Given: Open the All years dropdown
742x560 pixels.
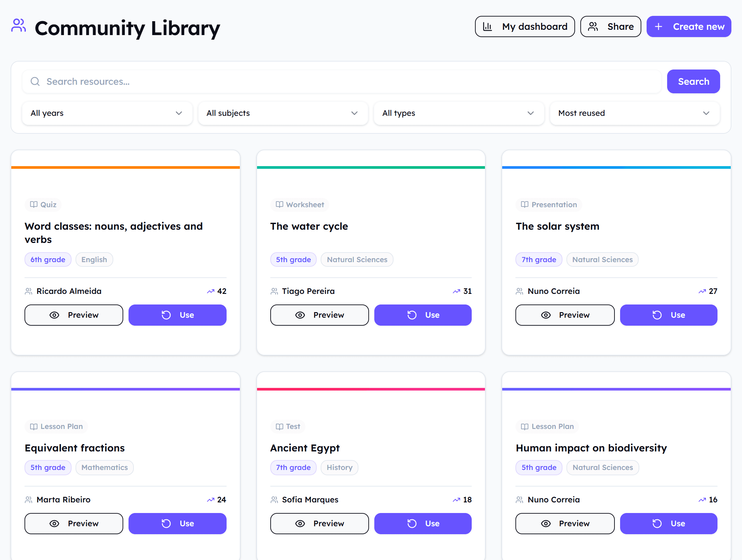Looking at the screenshot, I should (107, 113).
